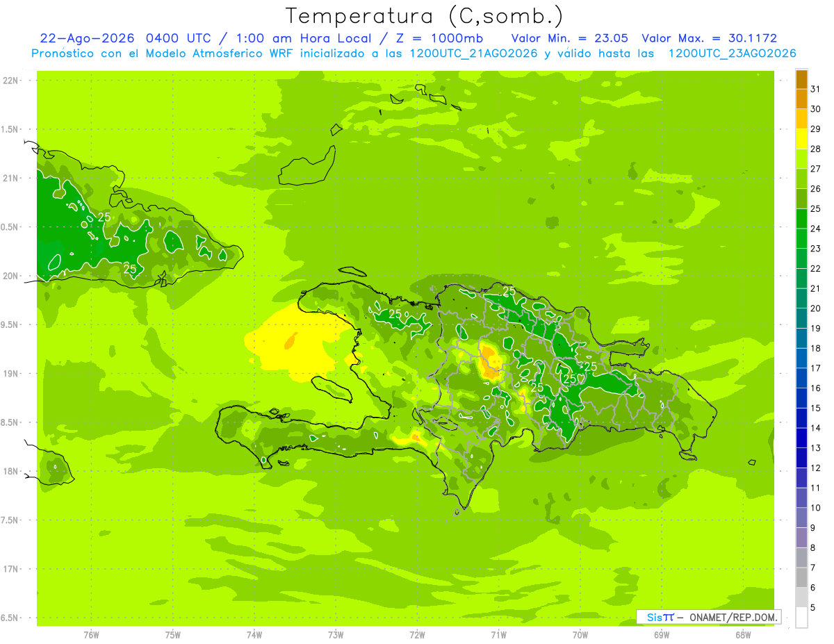Click the orange swatch between 30 and 31
The image size is (834, 644).
click(x=801, y=99)
